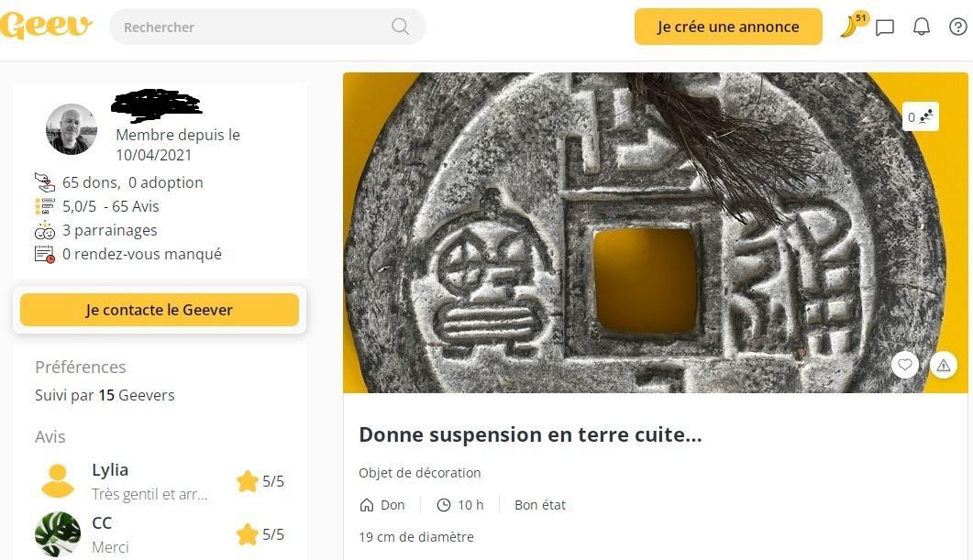This screenshot has width=973, height=560.
Task: Click the 5,0/5 - 65 Avis rating
Action: click(x=110, y=206)
